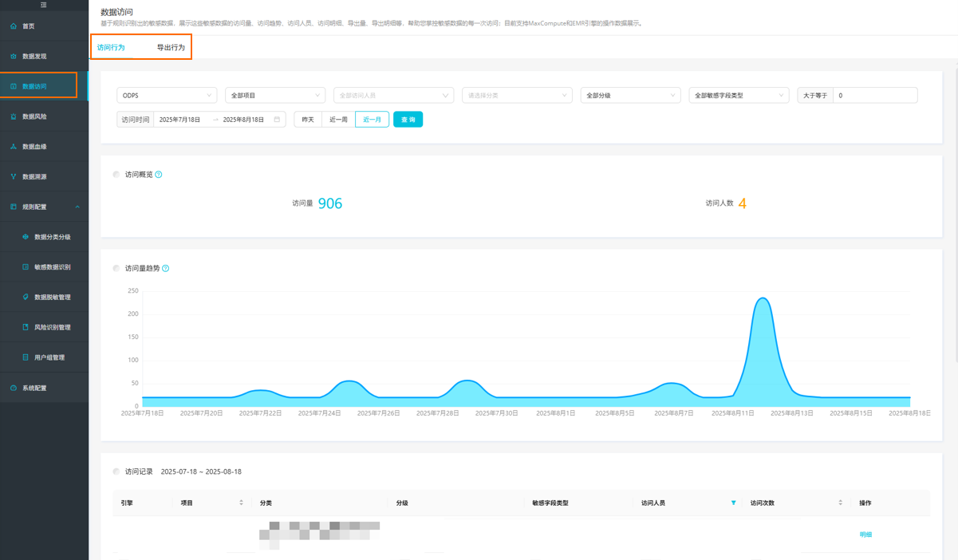The width and height of the screenshot is (958, 560).
Task: Click help icon next to 访问量趋势
Action: click(x=166, y=269)
